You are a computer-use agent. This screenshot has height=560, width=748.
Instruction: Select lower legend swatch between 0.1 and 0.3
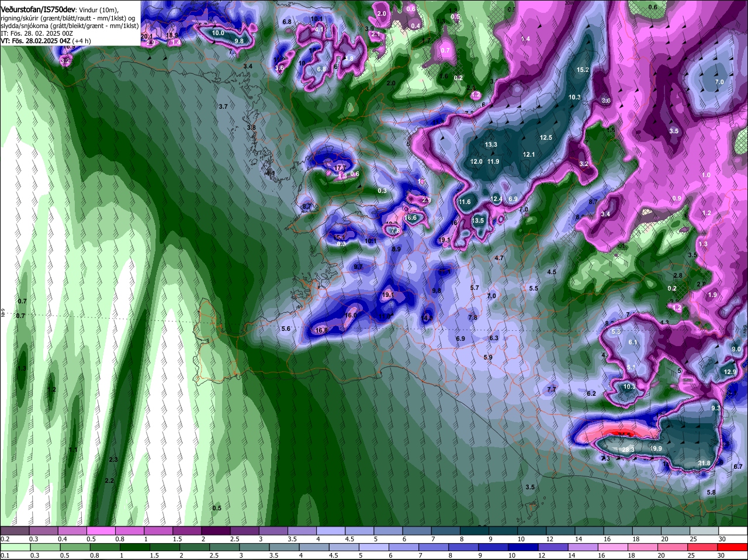coord(15,547)
